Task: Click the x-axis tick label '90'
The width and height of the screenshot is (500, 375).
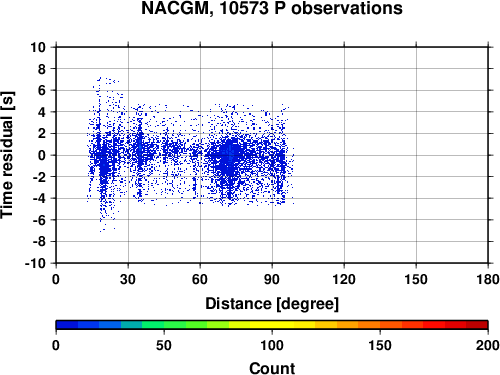Action: coord(272,279)
